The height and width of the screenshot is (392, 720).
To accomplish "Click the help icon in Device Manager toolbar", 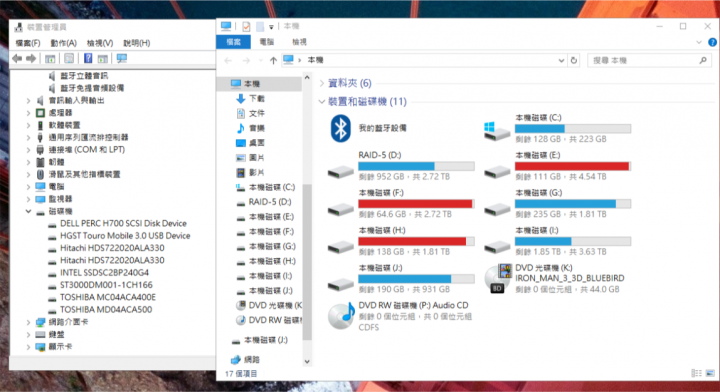I will [x=88, y=58].
